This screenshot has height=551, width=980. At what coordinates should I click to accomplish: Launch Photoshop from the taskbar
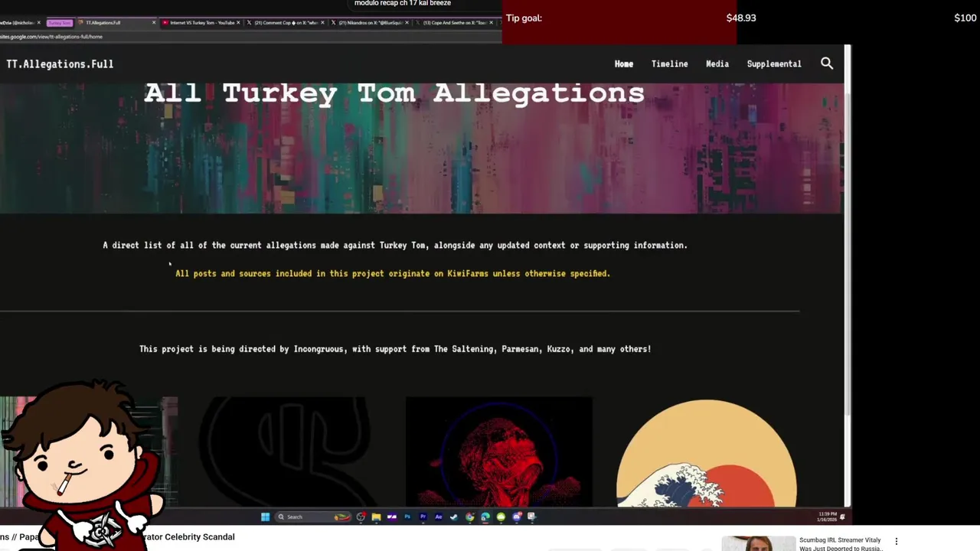[407, 517]
